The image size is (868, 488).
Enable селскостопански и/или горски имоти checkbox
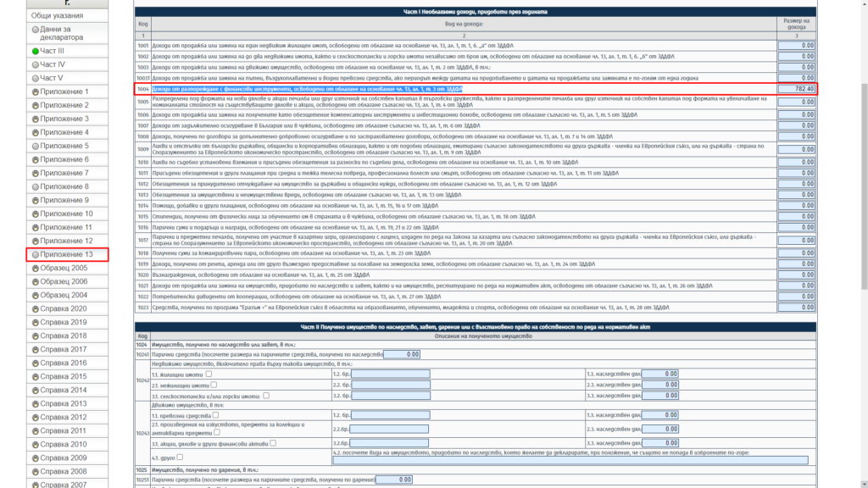pyautogui.click(x=266, y=396)
